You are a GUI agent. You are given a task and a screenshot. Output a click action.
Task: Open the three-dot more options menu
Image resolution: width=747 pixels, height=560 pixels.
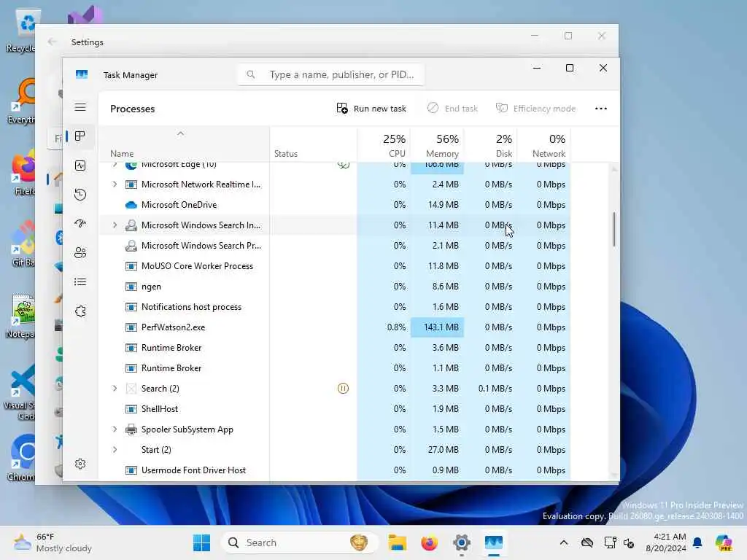pyautogui.click(x=601, y=109)
